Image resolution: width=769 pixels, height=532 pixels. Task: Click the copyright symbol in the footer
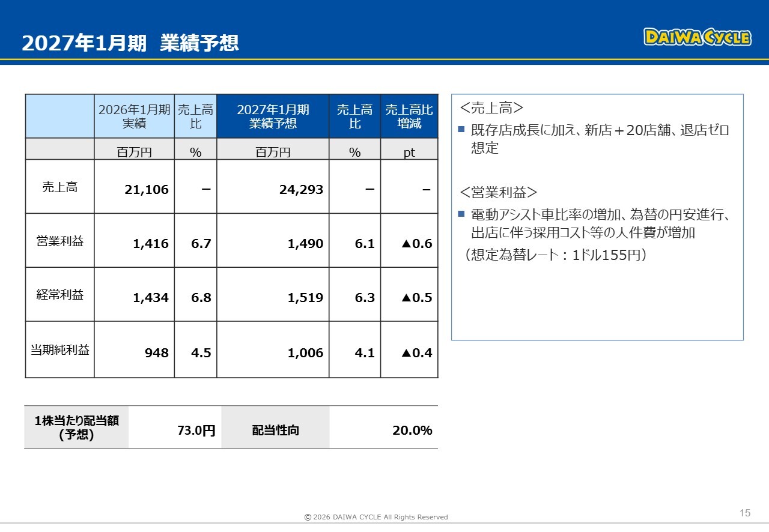[x=308, y=517]
